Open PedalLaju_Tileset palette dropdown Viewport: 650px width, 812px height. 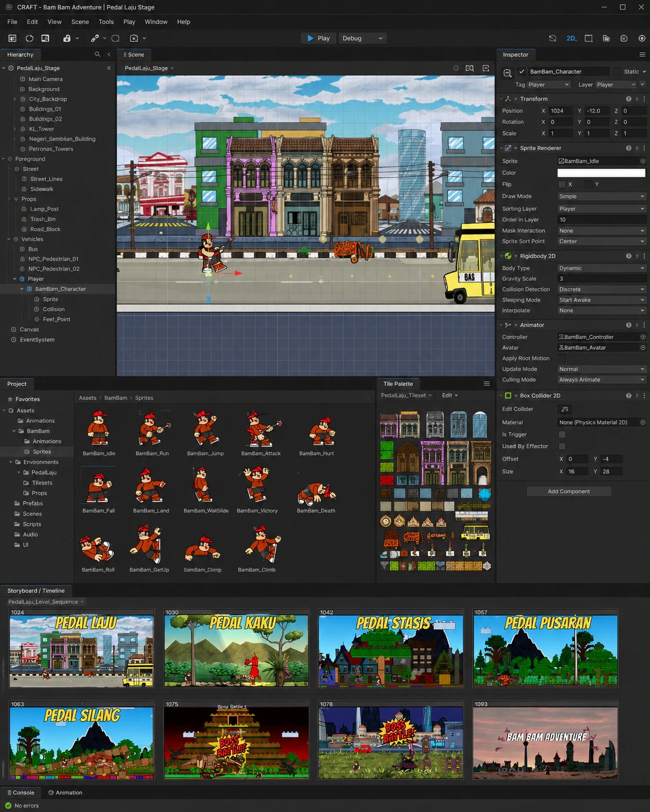click(x=406, y=396)
